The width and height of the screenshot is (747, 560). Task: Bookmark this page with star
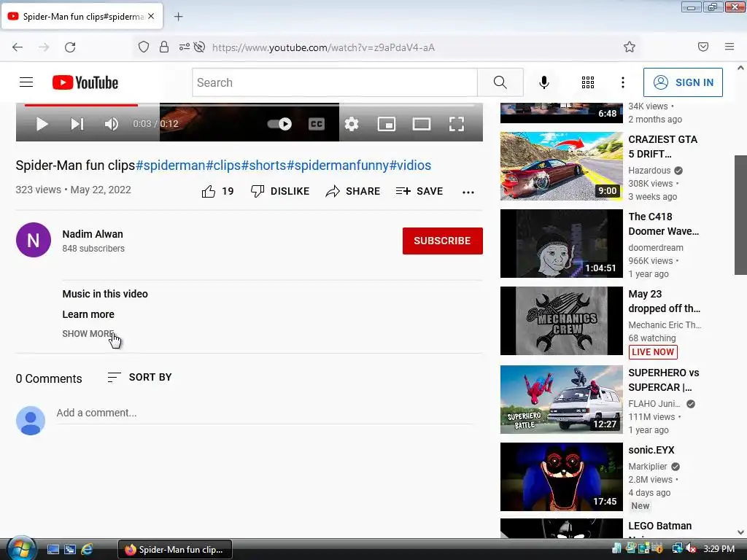[x=630, y=47]
